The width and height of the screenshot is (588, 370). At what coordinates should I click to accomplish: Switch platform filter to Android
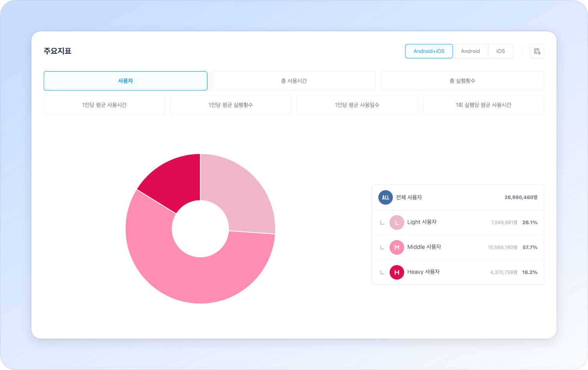470,51
